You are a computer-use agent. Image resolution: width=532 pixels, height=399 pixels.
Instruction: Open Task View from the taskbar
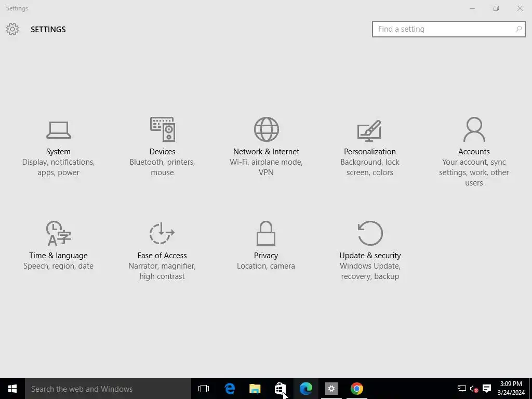204,389
